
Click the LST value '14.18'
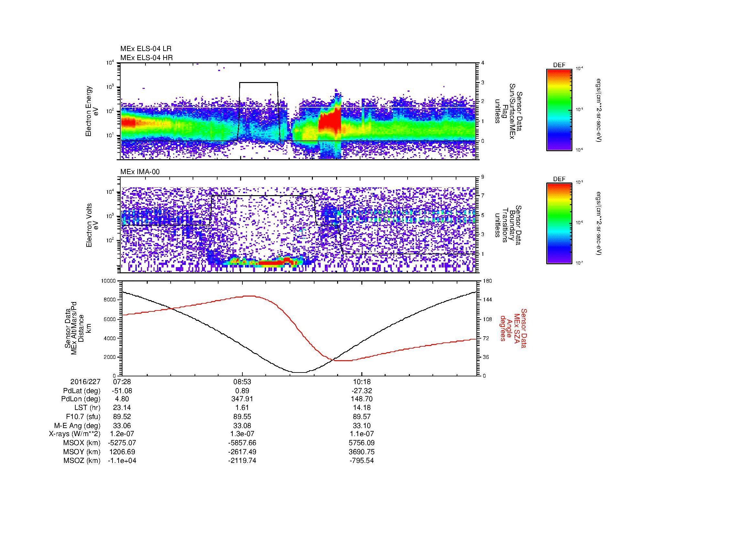[x=362, y=408]
